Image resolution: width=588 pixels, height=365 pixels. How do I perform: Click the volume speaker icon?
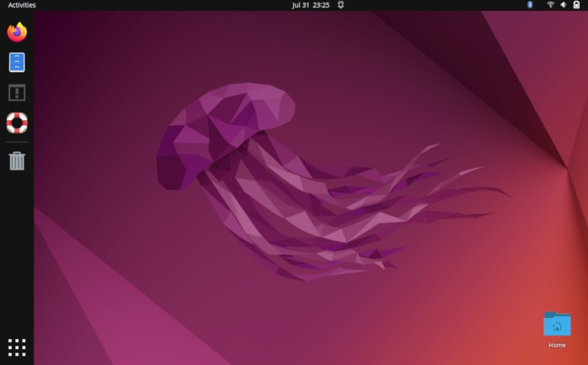pyautogui.click(x=564, y=4)
